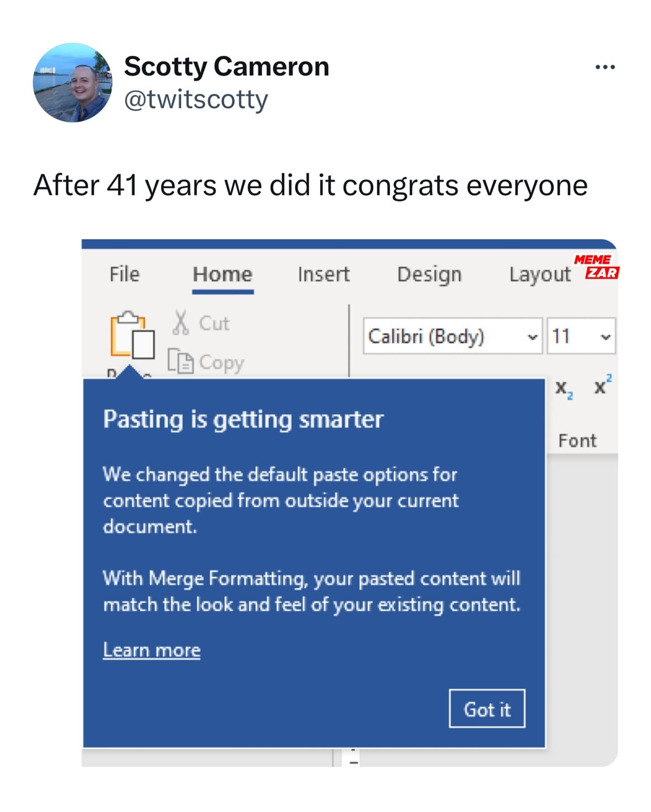
Task: Open the tweet's three-dot more options
Action: 605,67
